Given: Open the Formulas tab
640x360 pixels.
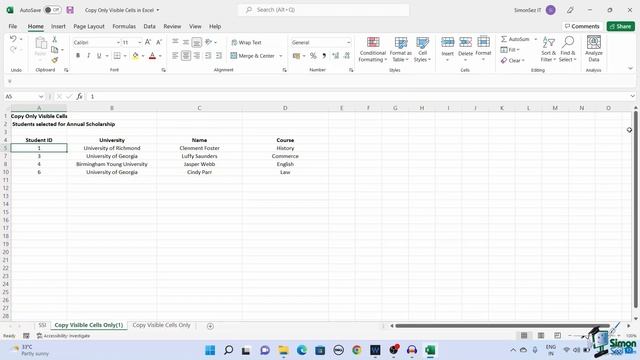Looking at the screenshot, I should point(124,27).
